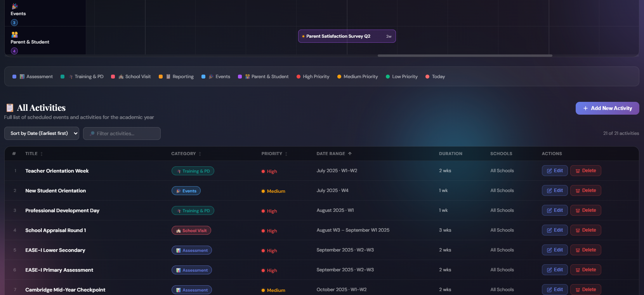Delete School Appraisal Round 1 activity
Image resolution: width=644 pixels, height=295 pixels.
click(585, 230)
